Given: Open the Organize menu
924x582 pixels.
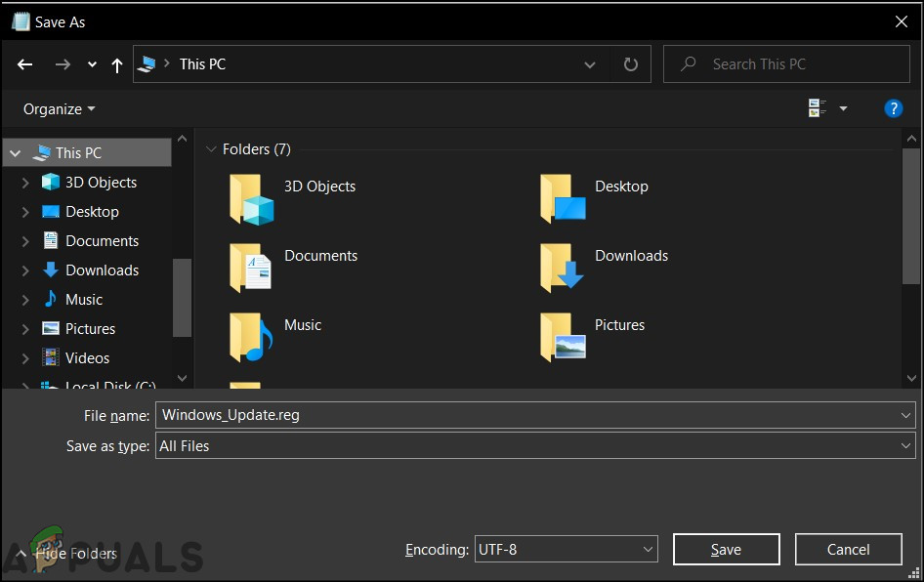Looking at the screenshot, I should point(59,109).
